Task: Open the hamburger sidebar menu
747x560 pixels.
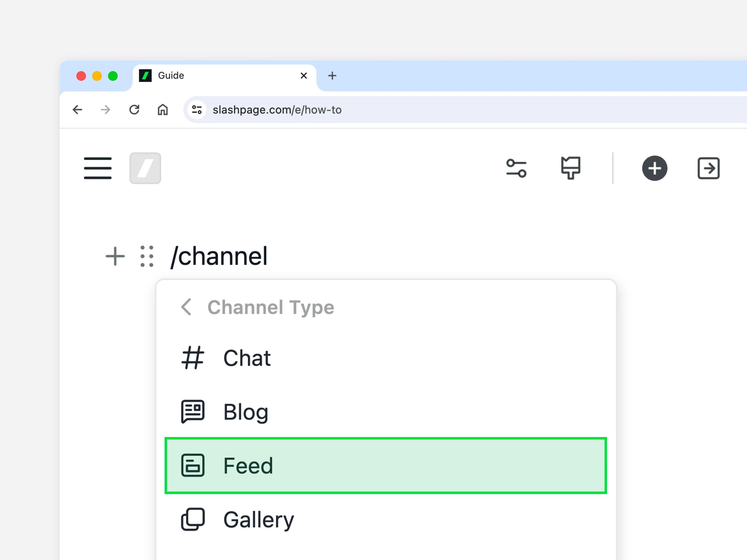Action: click(x=98, y=168)
